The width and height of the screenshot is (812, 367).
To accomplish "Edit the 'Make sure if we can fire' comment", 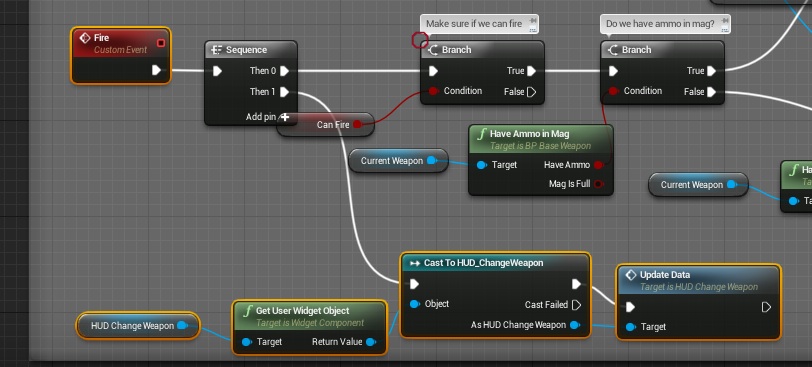I will [x=474, y=24].
